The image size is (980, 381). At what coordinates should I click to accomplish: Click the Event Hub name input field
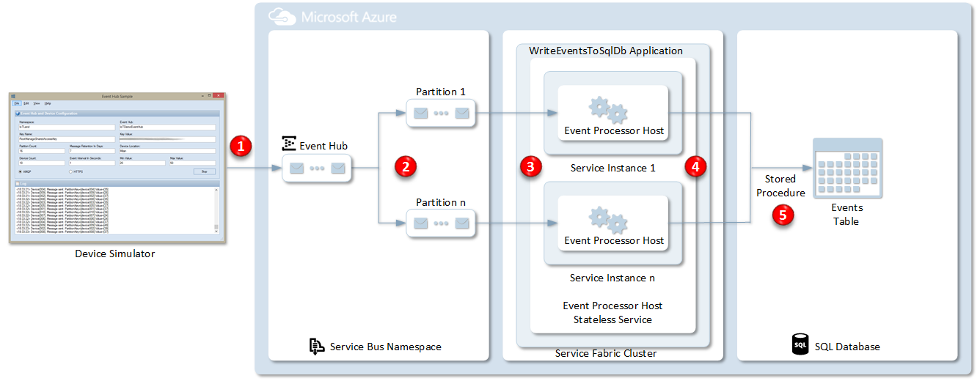point(167,127)
